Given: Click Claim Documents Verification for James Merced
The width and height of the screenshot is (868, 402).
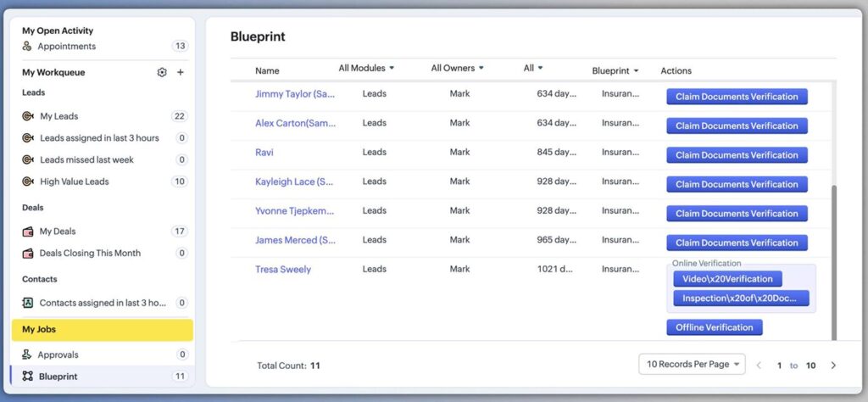Looking at the screenshot, I should tap(737, 243).
